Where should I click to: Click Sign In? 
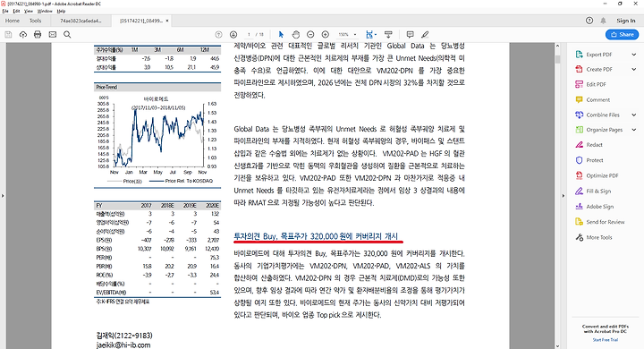[625, 21]
